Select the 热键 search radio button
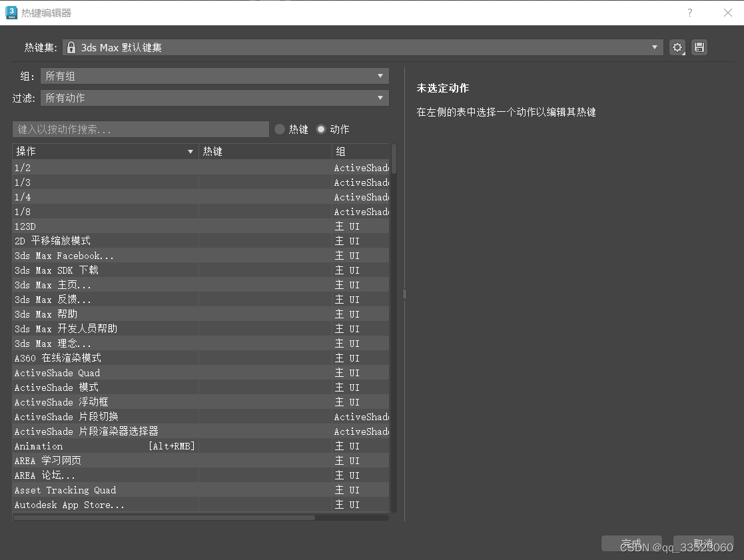The height and width of the screenshot is (560, 744). 280,129
